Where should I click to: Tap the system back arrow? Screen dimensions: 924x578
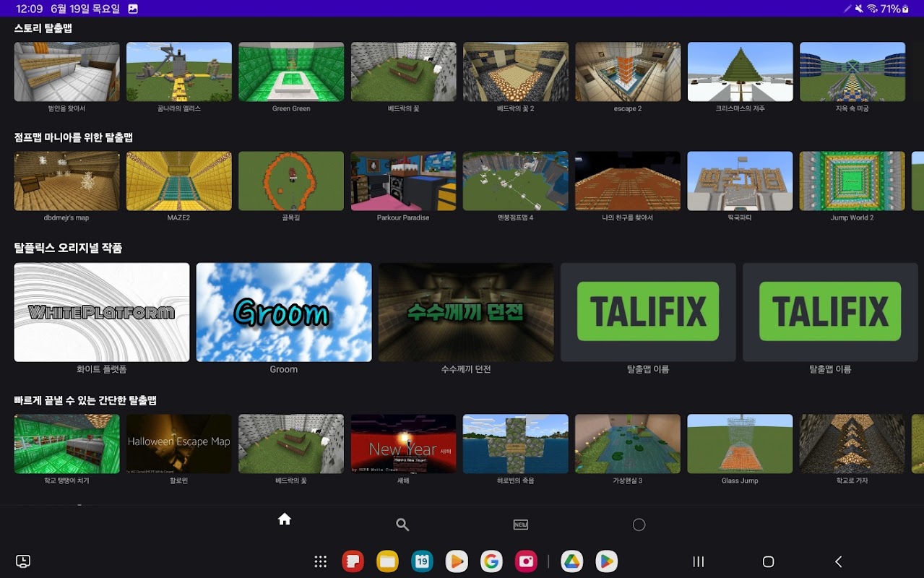pyautogui.click(x=839, y=561)
